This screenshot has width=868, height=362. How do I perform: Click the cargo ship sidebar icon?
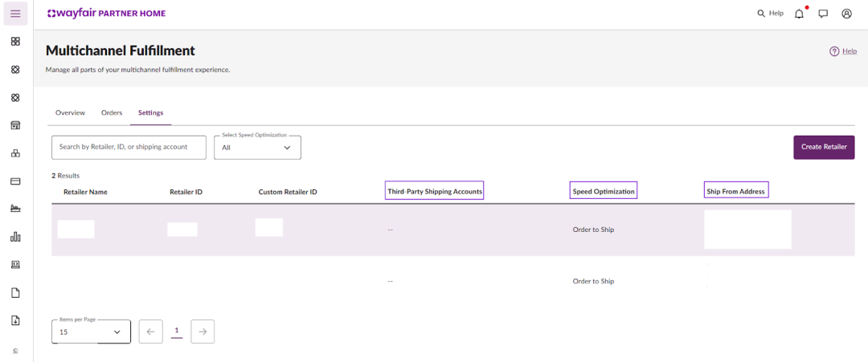point(15,209)
